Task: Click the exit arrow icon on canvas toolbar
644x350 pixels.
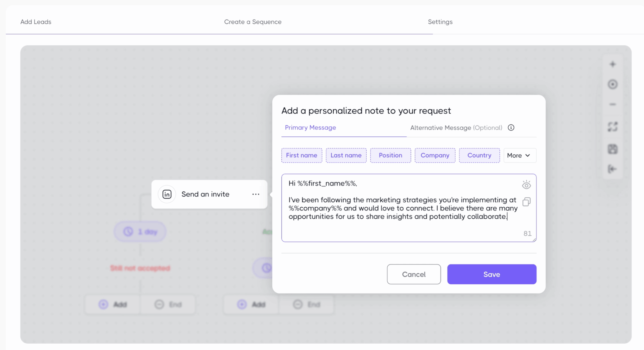Action: click(613, 169)
